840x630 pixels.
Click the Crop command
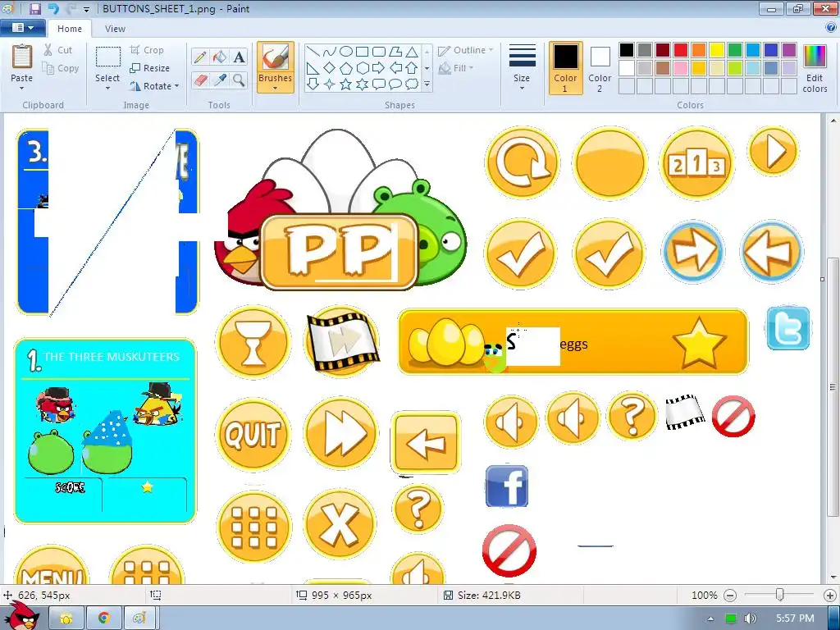tap(147, 50)
